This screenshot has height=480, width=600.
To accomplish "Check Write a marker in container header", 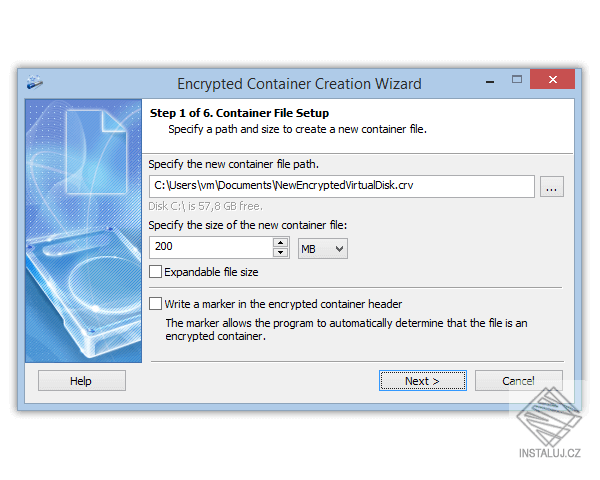I will [155, 304].
